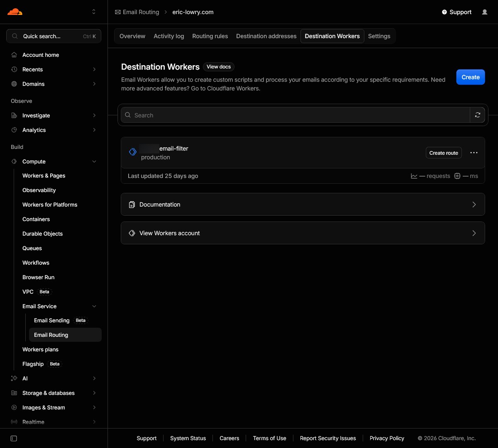The image size is (498, 448).
Task: Select Email Routing in sidebar
Action: 65,335
